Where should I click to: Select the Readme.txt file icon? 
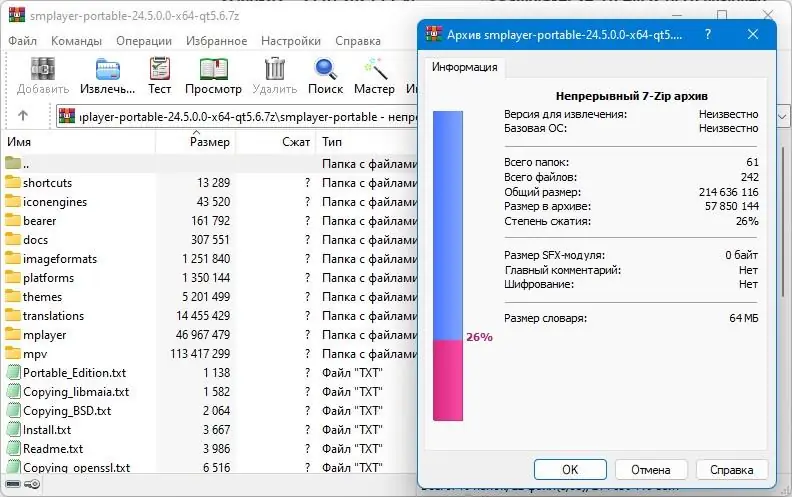tap(14, 449)
